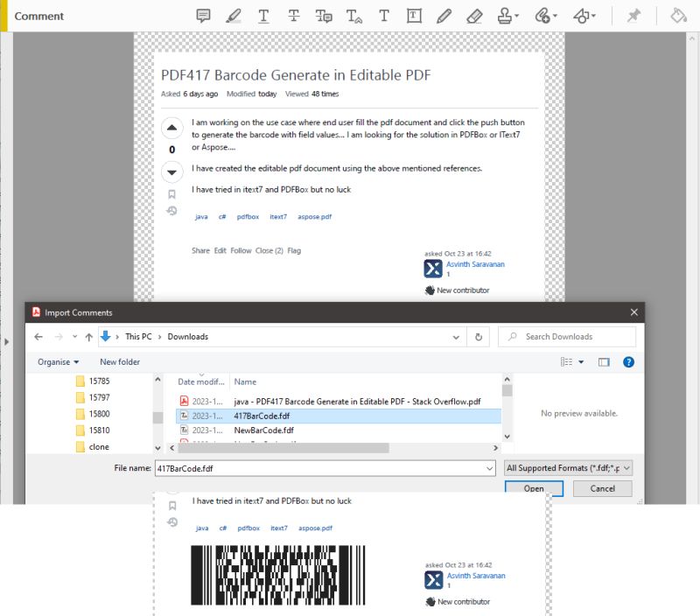The height and width of the screenshot is (616, 700).
Task: Toggle the file list view mode
Action: tap(566, 361)
